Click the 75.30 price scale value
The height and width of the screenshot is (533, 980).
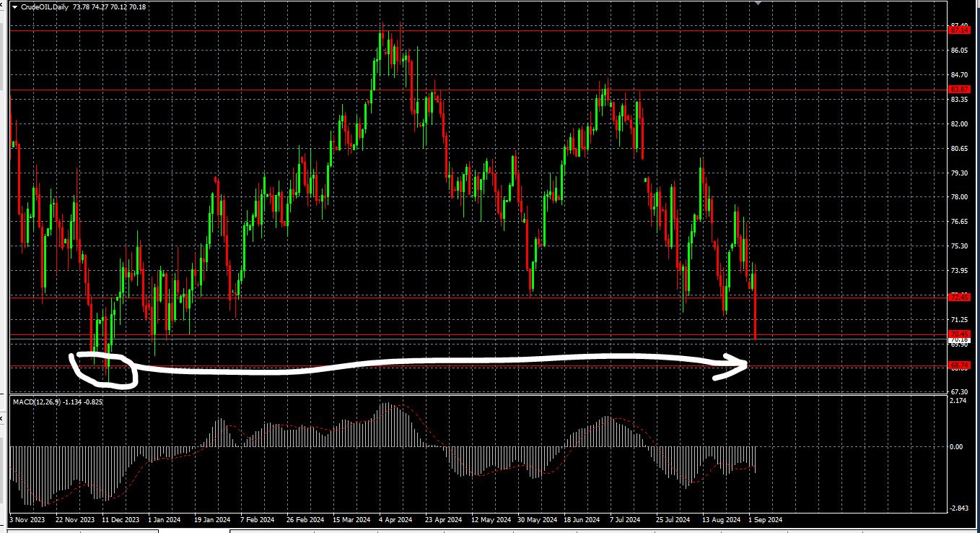[x=960, y=246]
